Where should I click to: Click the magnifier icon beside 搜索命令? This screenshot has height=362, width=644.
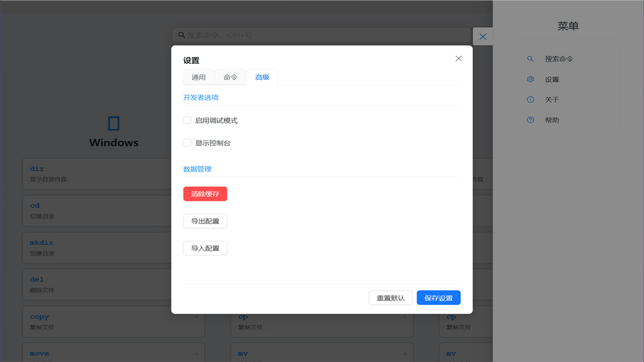530,59
